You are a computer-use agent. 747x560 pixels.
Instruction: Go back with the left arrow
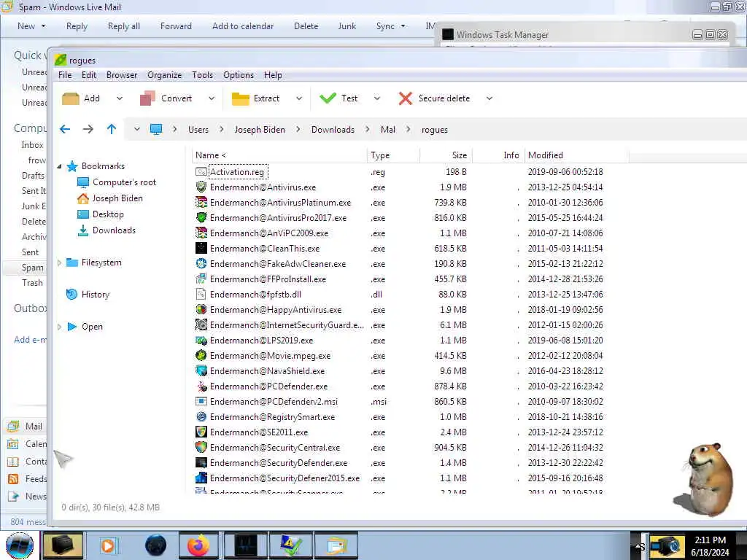pyautogui.click(x=65, y=129)
